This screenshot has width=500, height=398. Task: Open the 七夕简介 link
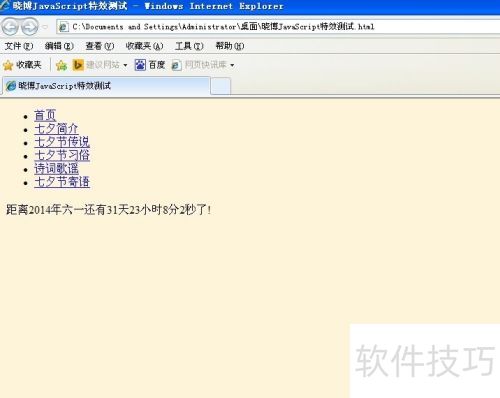(56, 129)
